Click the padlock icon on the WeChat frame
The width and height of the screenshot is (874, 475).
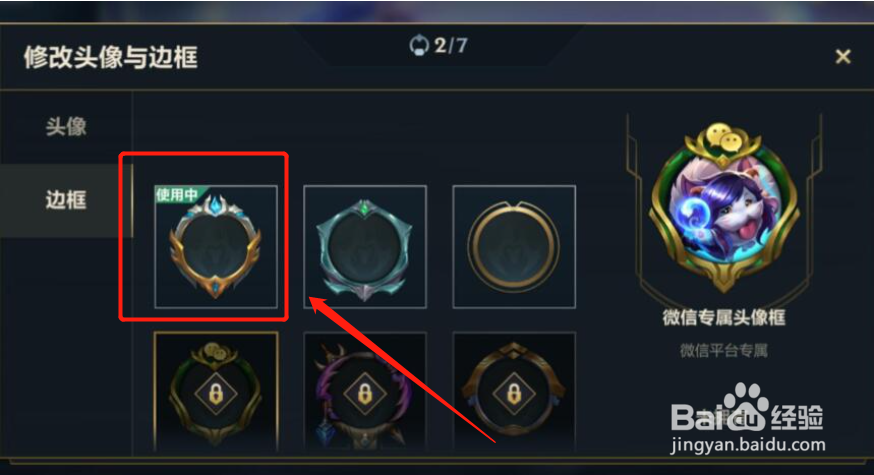(216, 394)
